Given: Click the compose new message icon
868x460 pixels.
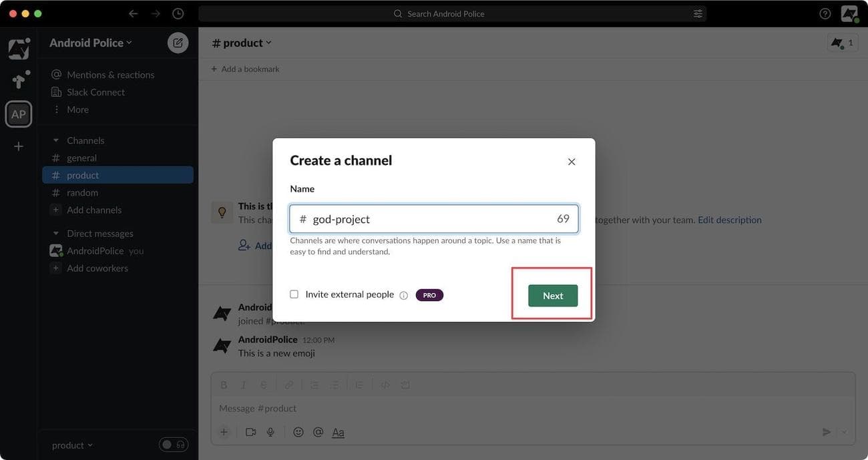Looking at the screenshot, I should (178, 43).
